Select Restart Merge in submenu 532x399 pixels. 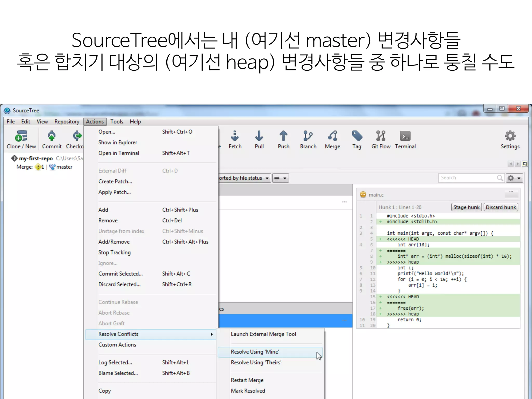(270, 380)
